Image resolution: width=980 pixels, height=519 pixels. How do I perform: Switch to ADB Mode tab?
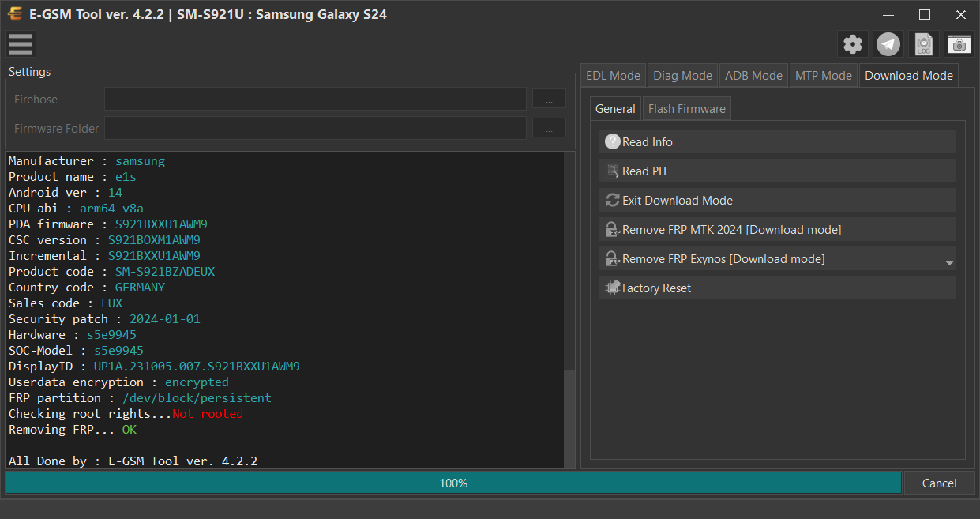click(x=753, y=76)
